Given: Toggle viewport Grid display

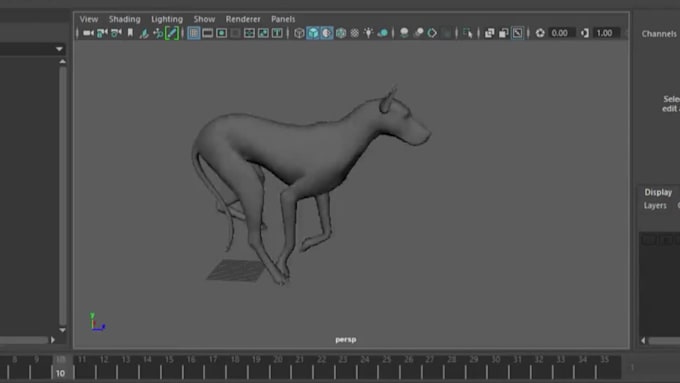Looking at the screenshot, I should (x=194, y=33).
